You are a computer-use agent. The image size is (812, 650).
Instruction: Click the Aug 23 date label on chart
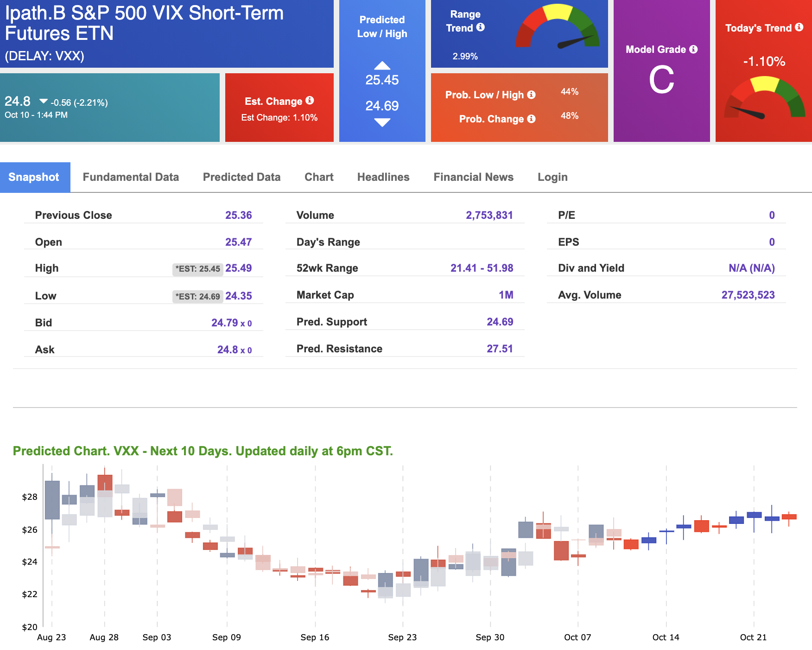pyautogui.click(x=51, y=637)
